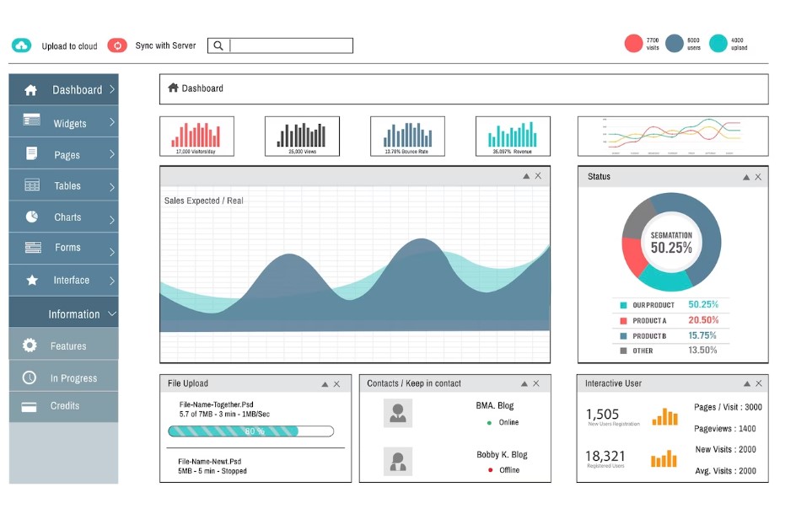Open the Pages sidebar menu item
812x514 pixels.
tap(67, 155)
